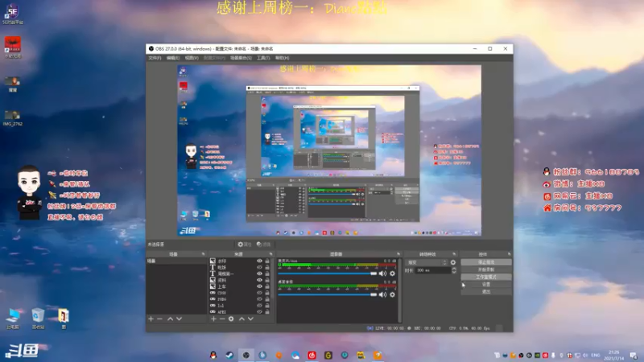Open the notification center in the system tray
The image size is (644, 362).
(x=634, y=356)
